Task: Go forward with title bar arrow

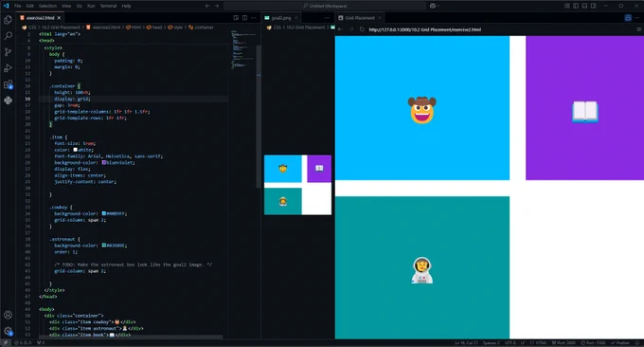Action: point(217,6)
